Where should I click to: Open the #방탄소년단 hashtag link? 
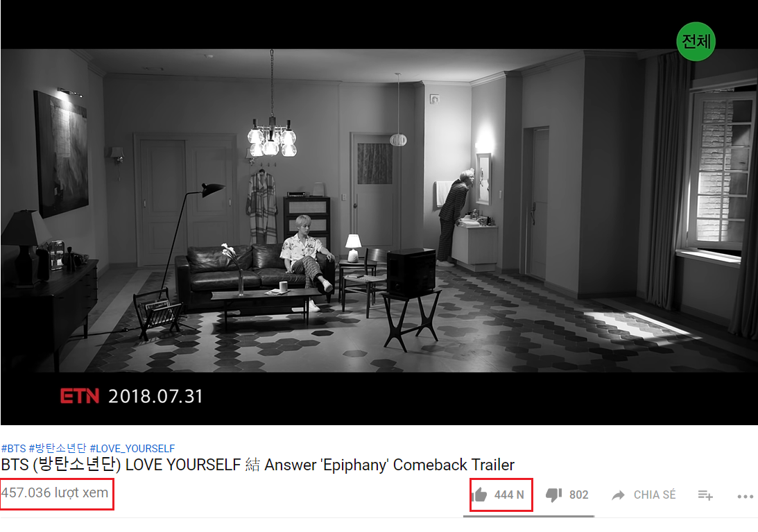tap(58, 448)
